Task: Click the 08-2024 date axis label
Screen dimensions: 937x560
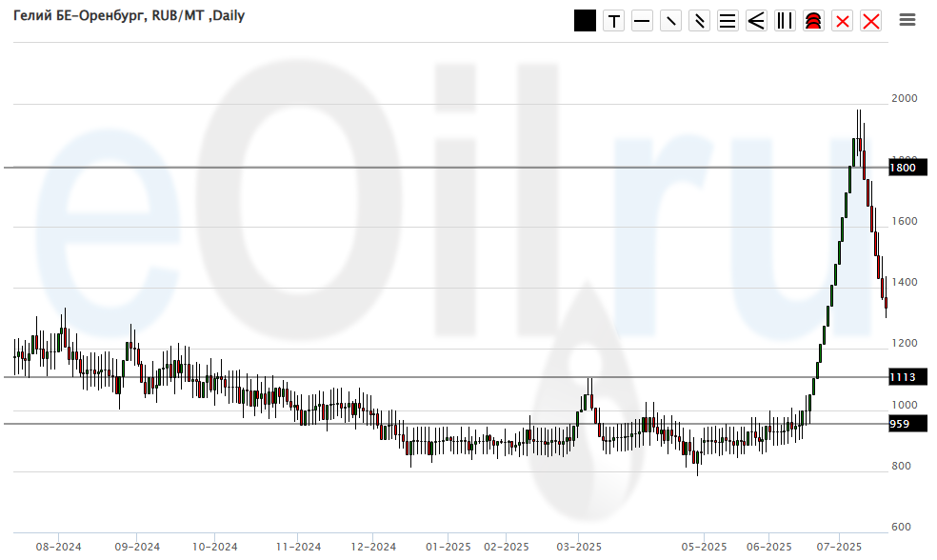Action: click(58, 547)
